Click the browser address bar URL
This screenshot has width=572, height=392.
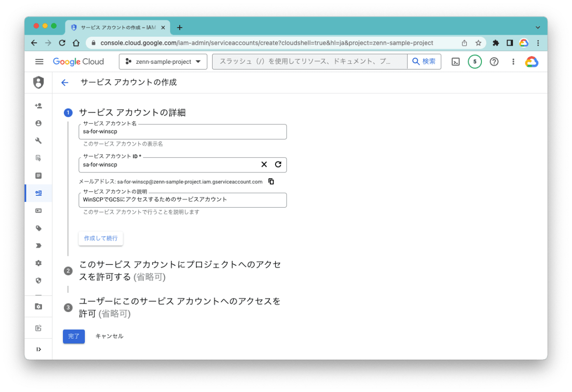pyautogui.click(x=267, y=43)
